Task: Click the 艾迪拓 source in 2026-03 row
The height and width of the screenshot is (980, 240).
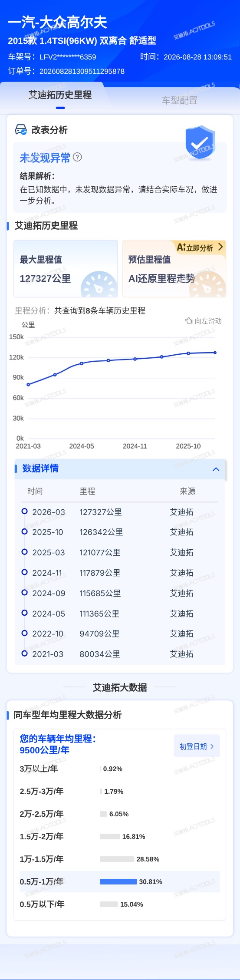Action: [x=182, y=512]
